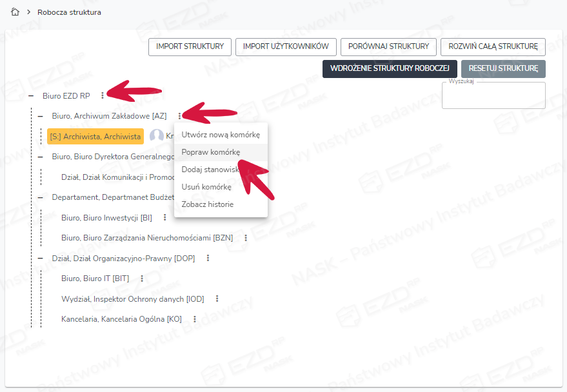Select 'Popraw komórkę' in context menu
Viewport: 567px width, 392px height.
tap(211, 152)
